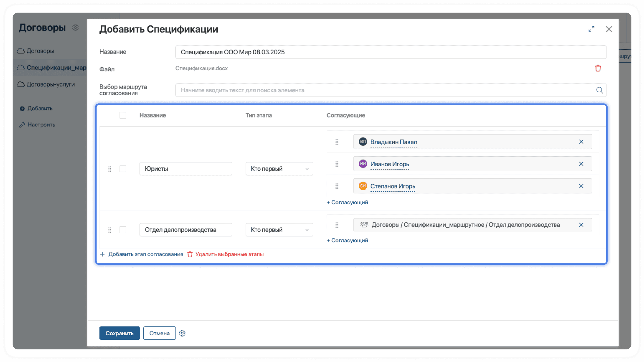Click Добавить этап согласования link
The height and width of the screenshot is (362, 644).
click(145, 254)
